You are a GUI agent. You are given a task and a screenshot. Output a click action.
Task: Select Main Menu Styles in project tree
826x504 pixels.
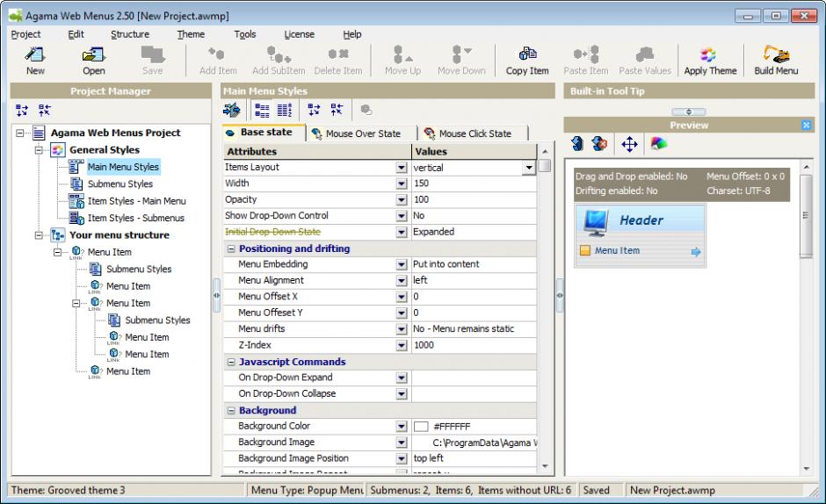(x=123, y=167)
